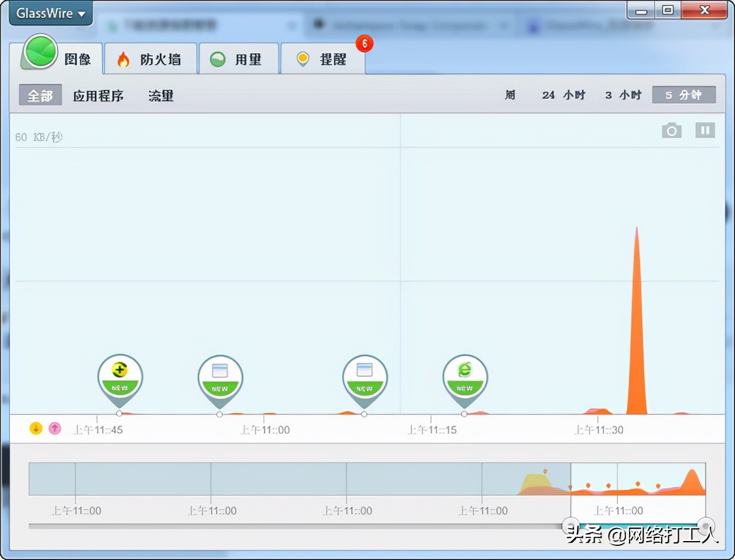Toggle the yellow download traffic indicator

pos(36,428)
